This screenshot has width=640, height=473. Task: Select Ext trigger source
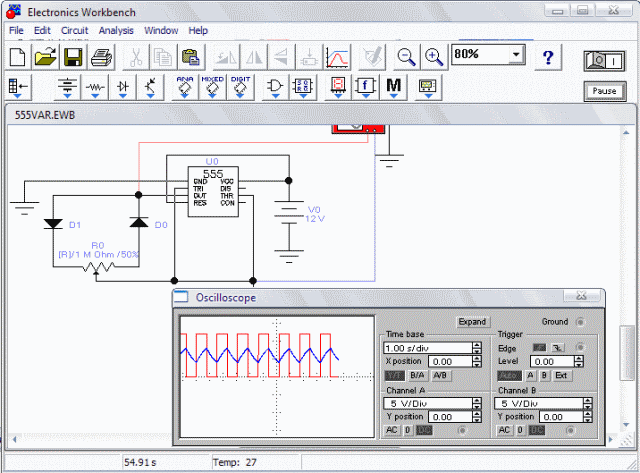point(562,375)
